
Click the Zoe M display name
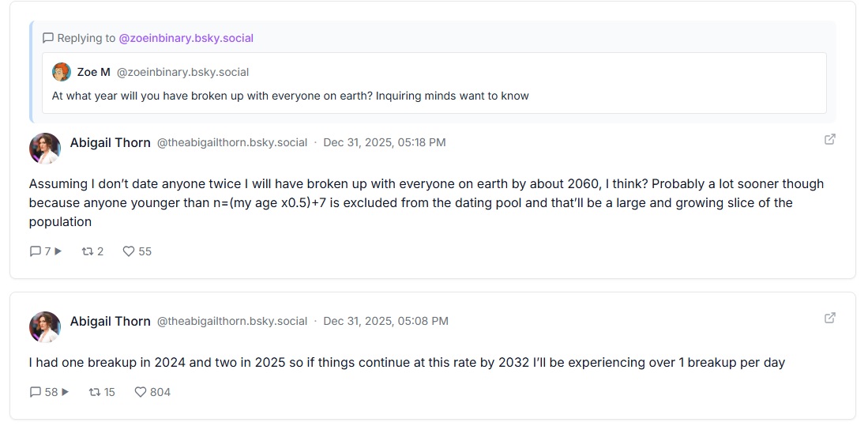[x=93, y=72]
